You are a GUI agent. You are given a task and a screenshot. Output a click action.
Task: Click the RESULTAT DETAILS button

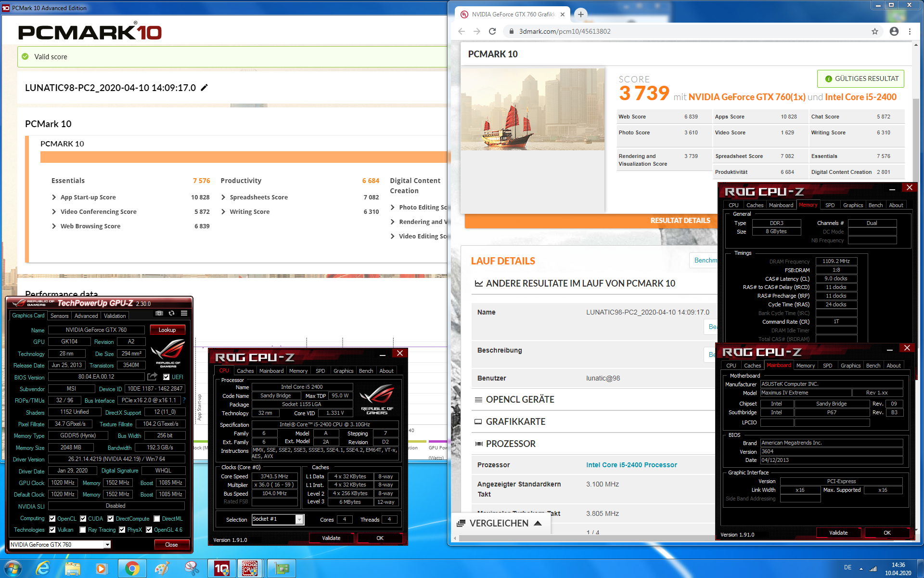(x=680, y=221)
